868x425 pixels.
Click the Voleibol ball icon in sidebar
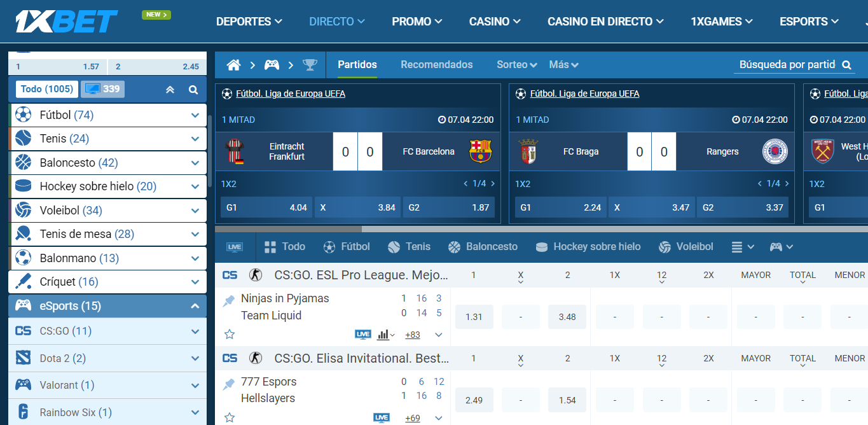[x=24, y=210]
